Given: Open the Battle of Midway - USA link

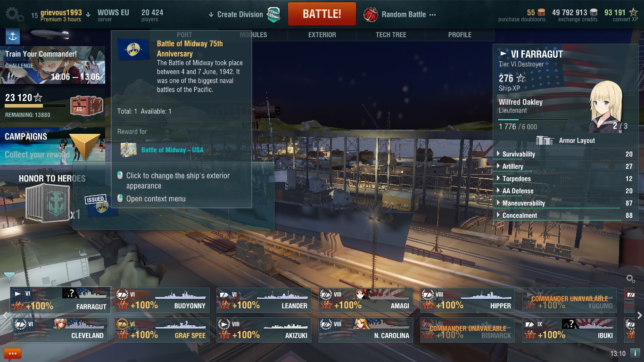Looking at the screenshot, I should pos(173,150).
